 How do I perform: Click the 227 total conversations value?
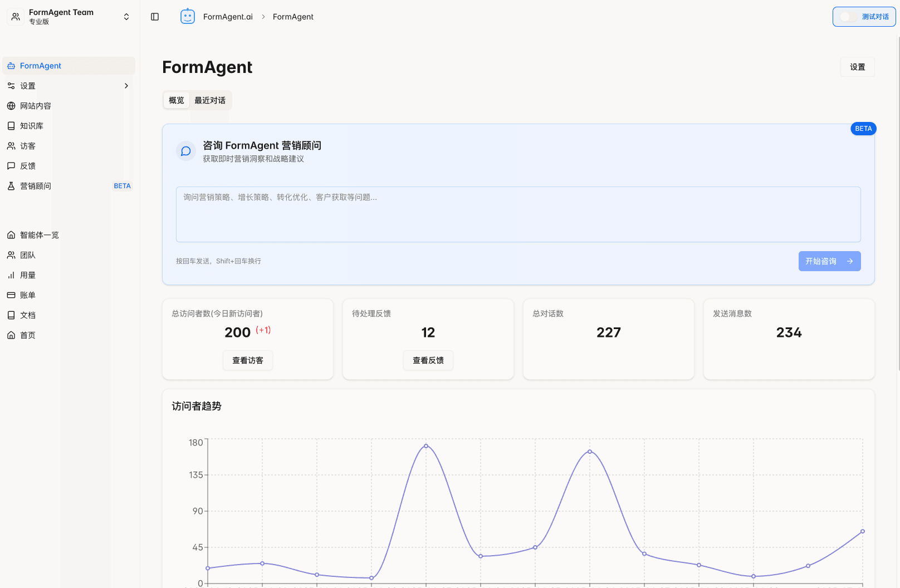click(x=609, y=332)
